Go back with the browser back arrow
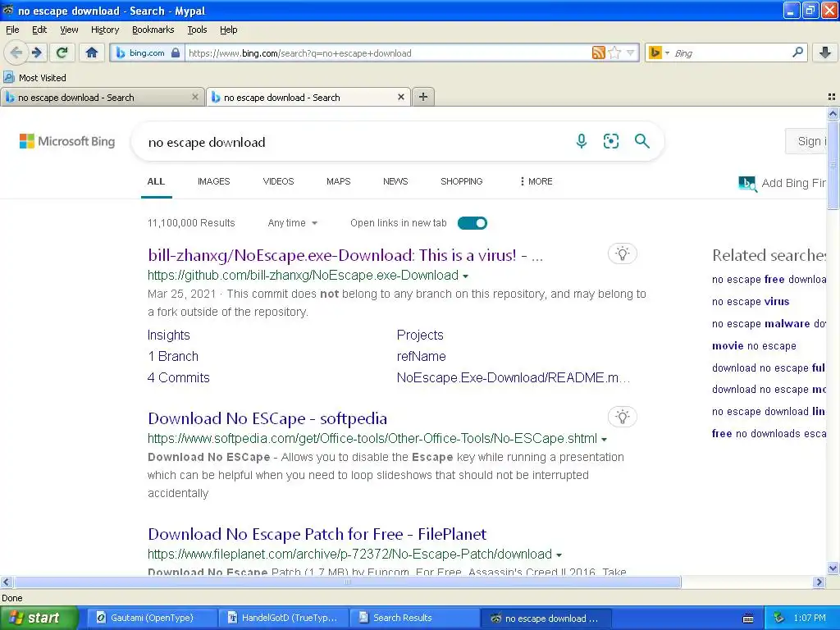The height and width of the screenshot is (630, 840). (x=16, y=52)
